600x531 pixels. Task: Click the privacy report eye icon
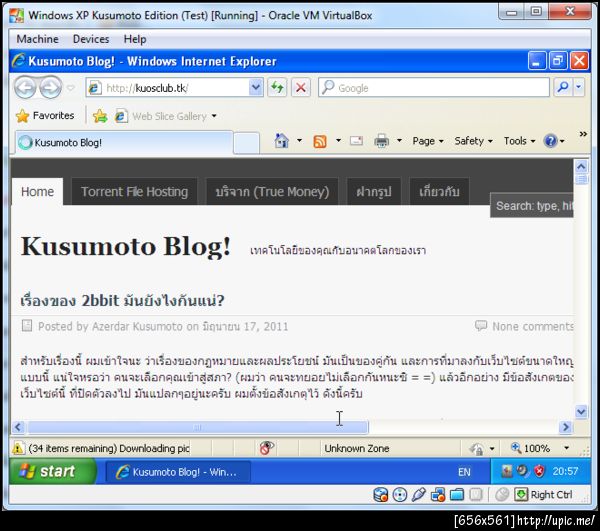pyautogui.click(x=267, y=448)
